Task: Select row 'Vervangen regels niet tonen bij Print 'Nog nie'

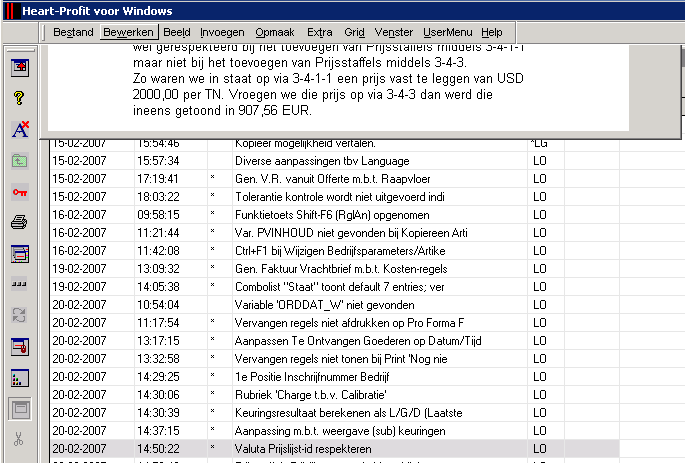Action: 334,359
